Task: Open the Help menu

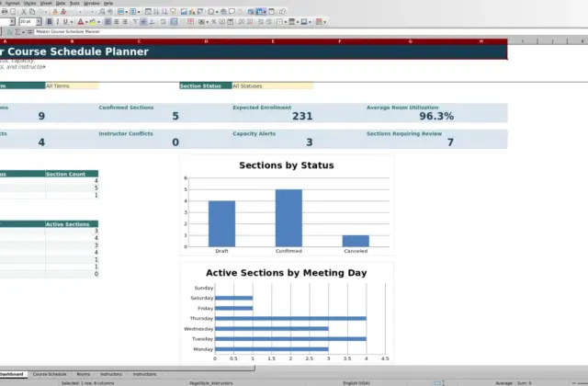Action: pyautogui.click(x=108, y=3)
